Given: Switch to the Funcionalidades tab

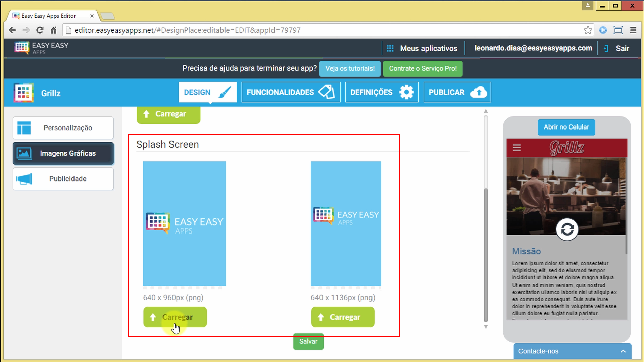Looking at the screenshot, I should pos(291,92).
